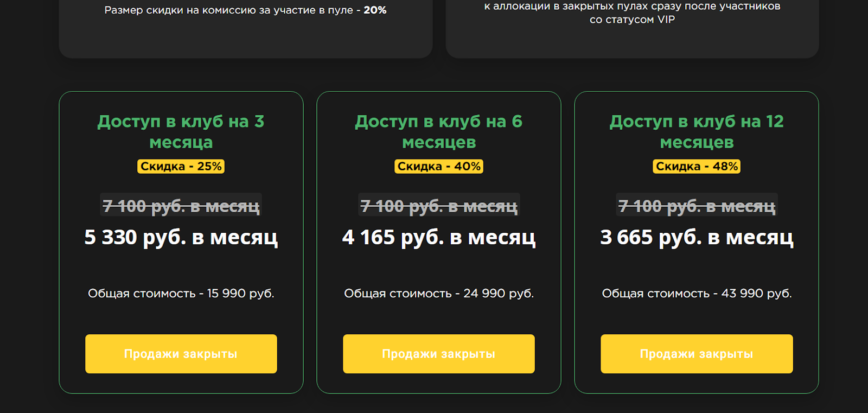The image size is (868, 413).
Task: Select the "Доступ в клуб на 3 месяца" heading
Action: click(x=181, y=132)
